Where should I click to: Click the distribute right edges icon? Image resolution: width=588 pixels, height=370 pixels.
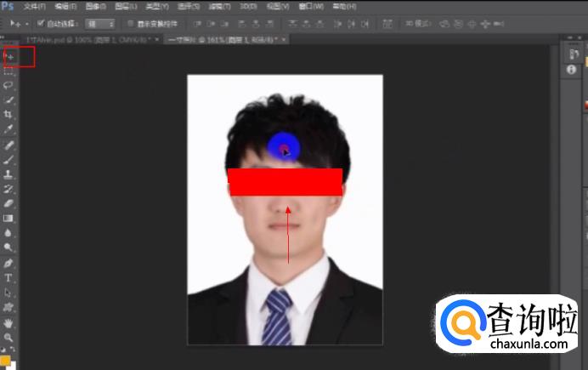(365, 24)
